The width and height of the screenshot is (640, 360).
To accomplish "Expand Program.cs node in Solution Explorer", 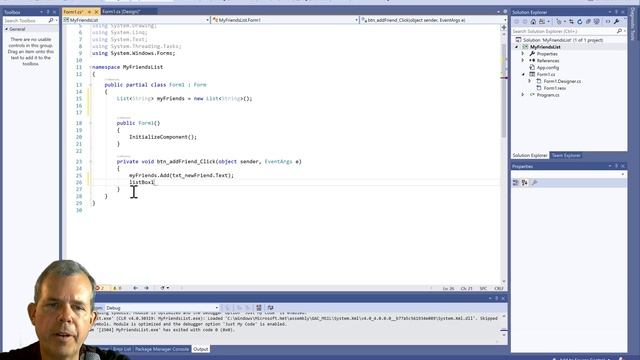I will 523,95.
